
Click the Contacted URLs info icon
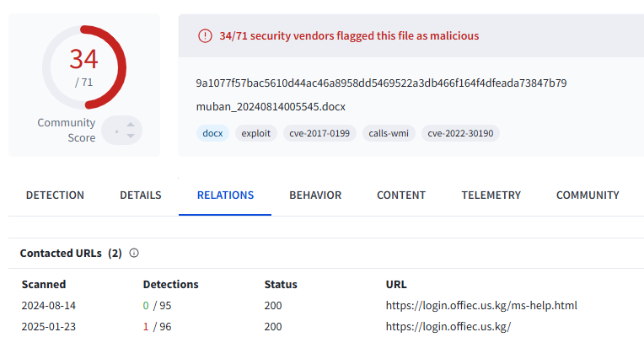point(134,253)
